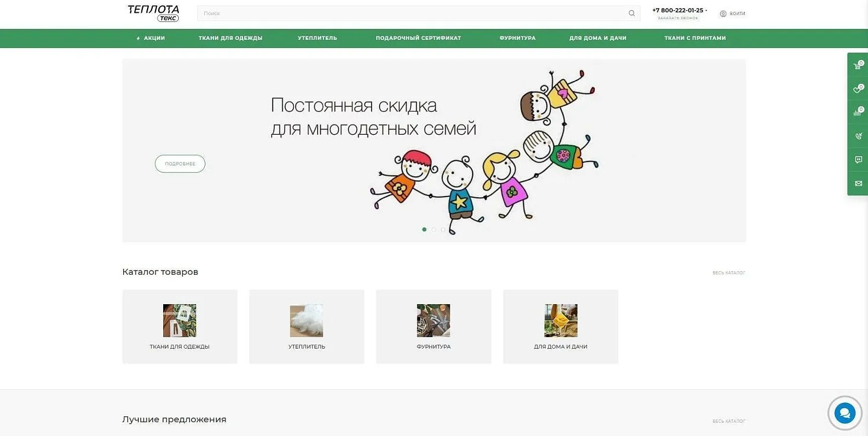Click the callback phone icon in sidebar
Image resolution: width=868 pixels, height=436 pixels.
click(858, 136)
